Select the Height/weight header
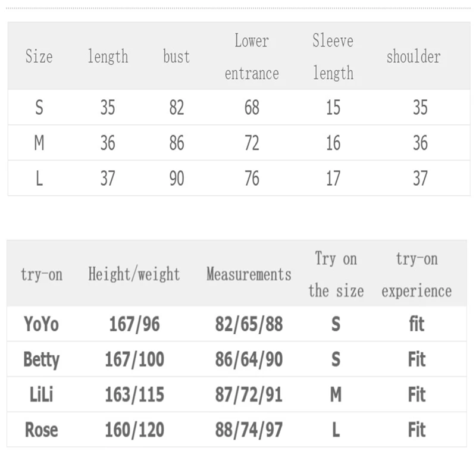 (x=134, y=274)
